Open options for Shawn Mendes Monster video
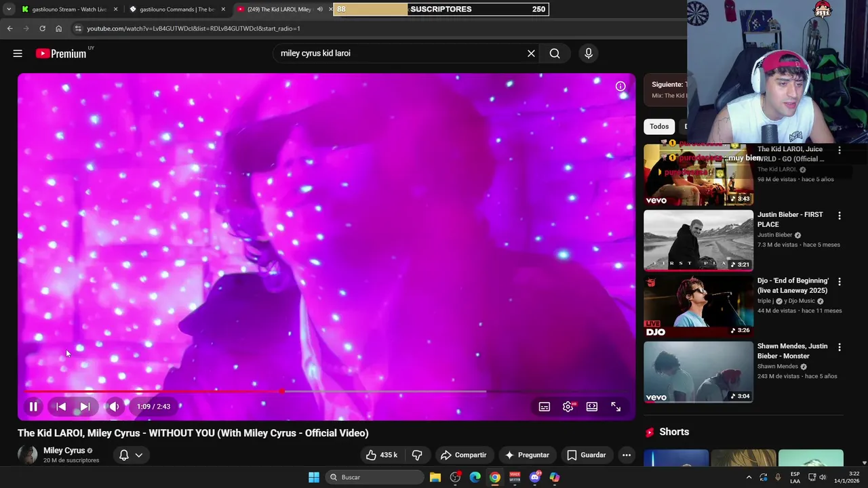 (840, 347)
